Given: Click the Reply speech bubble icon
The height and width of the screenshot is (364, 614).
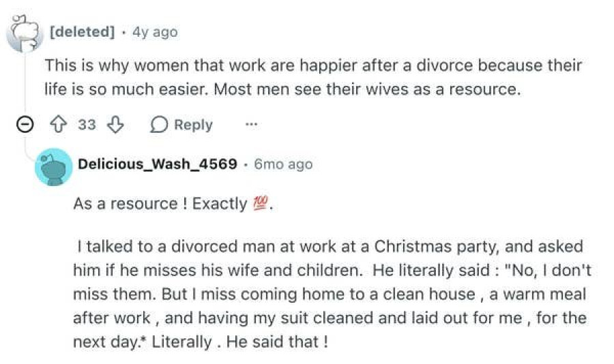Looking at the screenshot, I should pyautogui.click(x=158, y=125).
